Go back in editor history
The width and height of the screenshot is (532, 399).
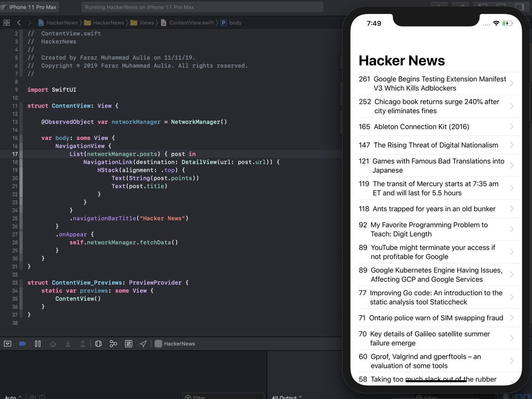click(19, 23)
